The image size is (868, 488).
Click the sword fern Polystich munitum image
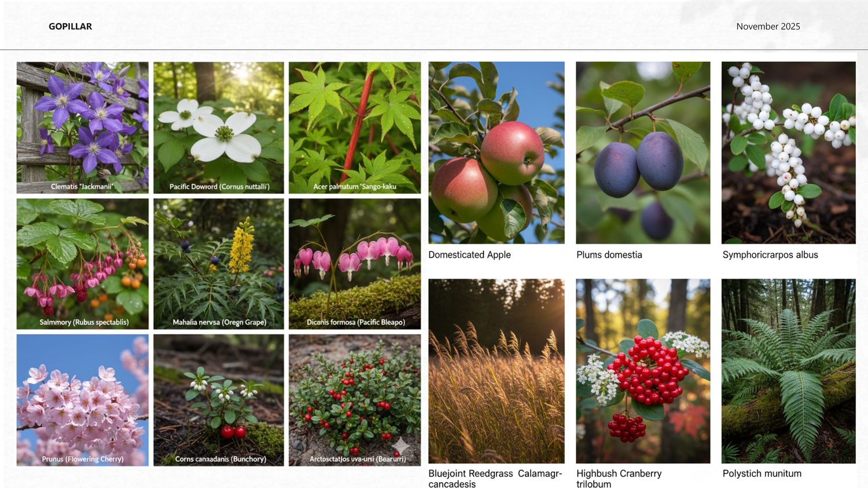(789, 371)
